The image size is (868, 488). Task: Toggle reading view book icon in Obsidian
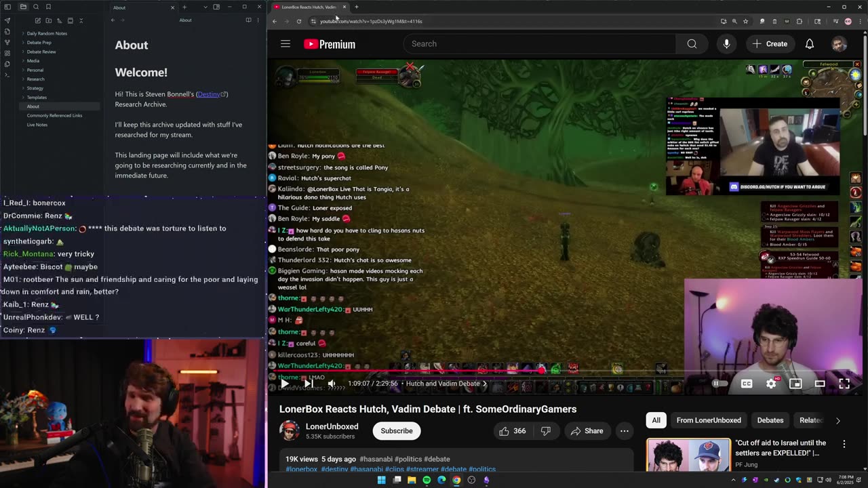point(248,20)
